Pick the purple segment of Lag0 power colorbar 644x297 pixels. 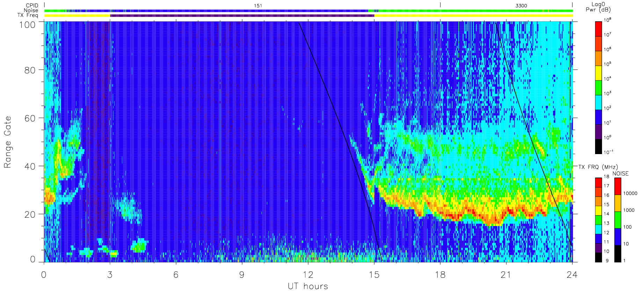tap(599, 132)
